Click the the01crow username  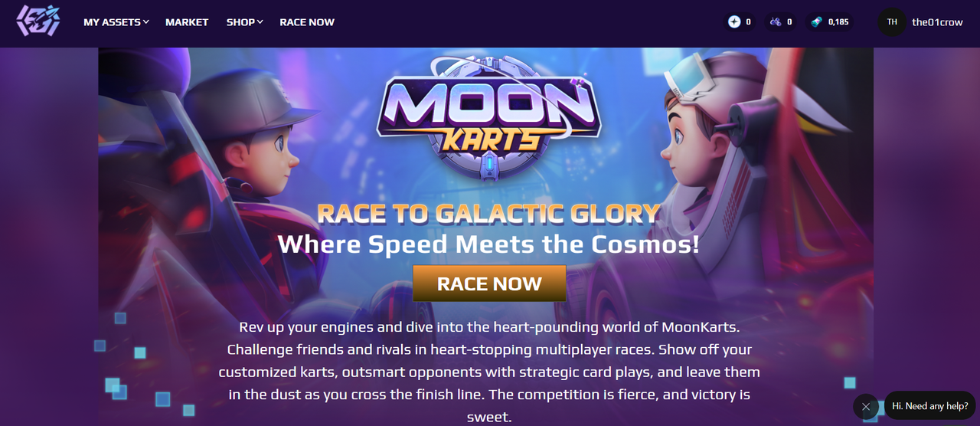(937, 22)
